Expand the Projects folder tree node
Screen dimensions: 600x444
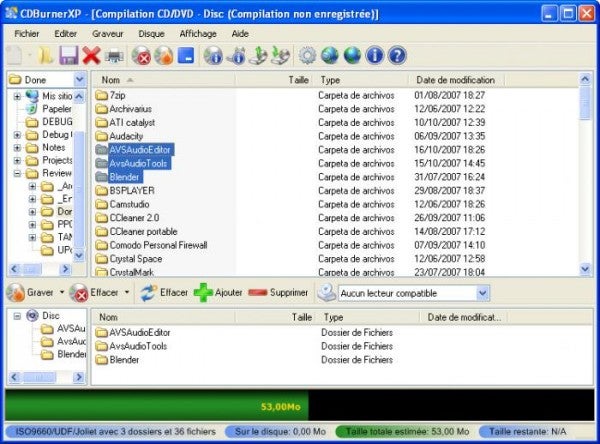[17, 160]
